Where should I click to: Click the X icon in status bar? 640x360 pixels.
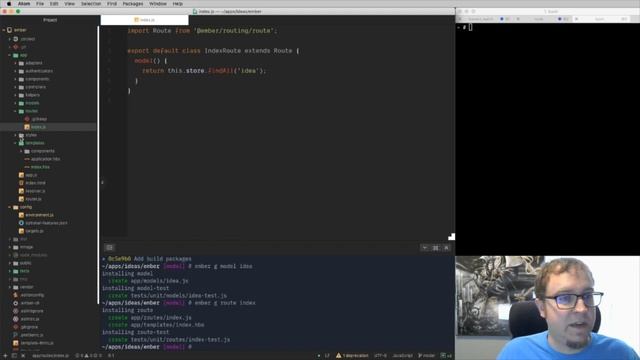(x=23, y=356)
